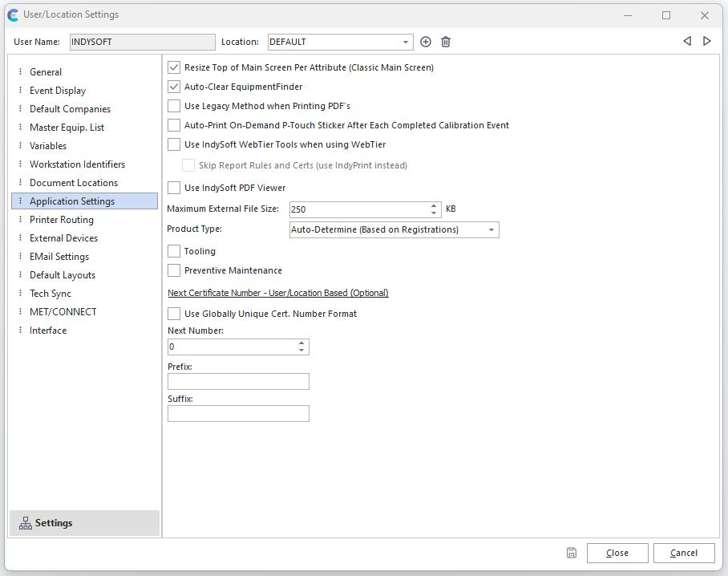Image resolution: width=728 pixels, height=576 pixels.
Task: Minimize the User/Location Settings window
Action: coord(628,15)
